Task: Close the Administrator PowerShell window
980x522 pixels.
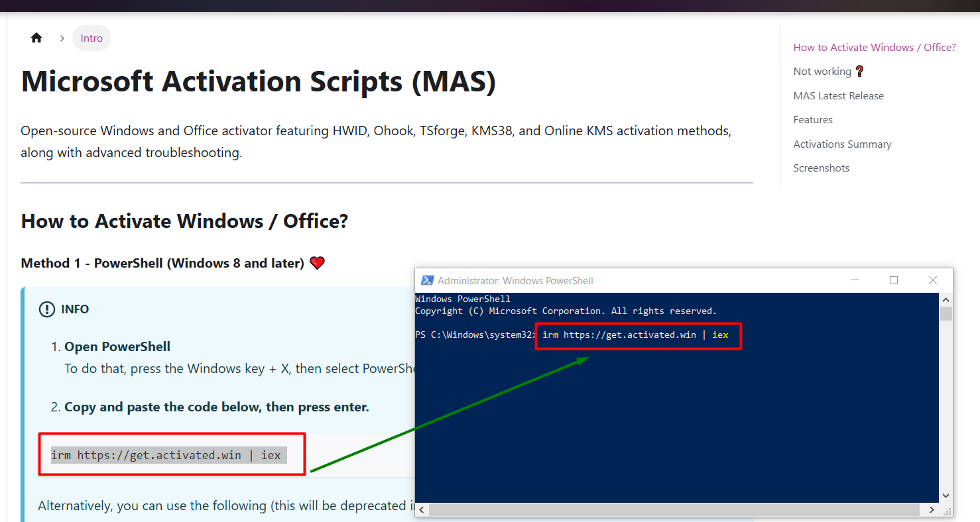Action: coord(933,280)
